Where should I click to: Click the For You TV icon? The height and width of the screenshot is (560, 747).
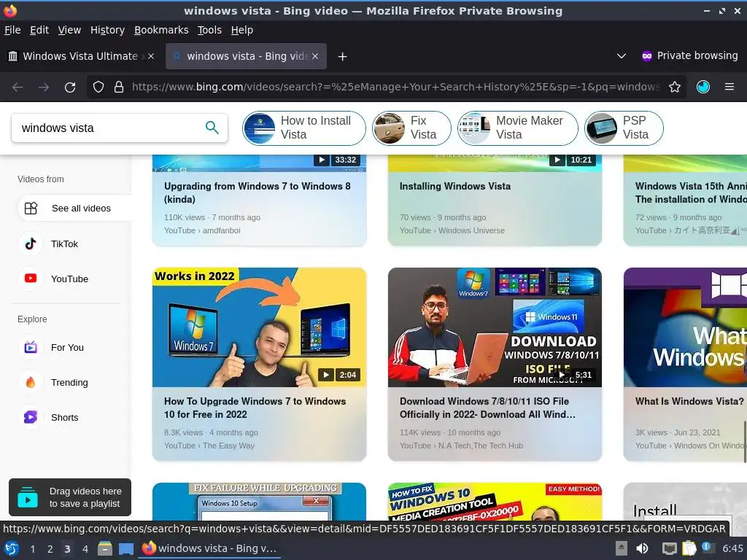coord(31,347)
